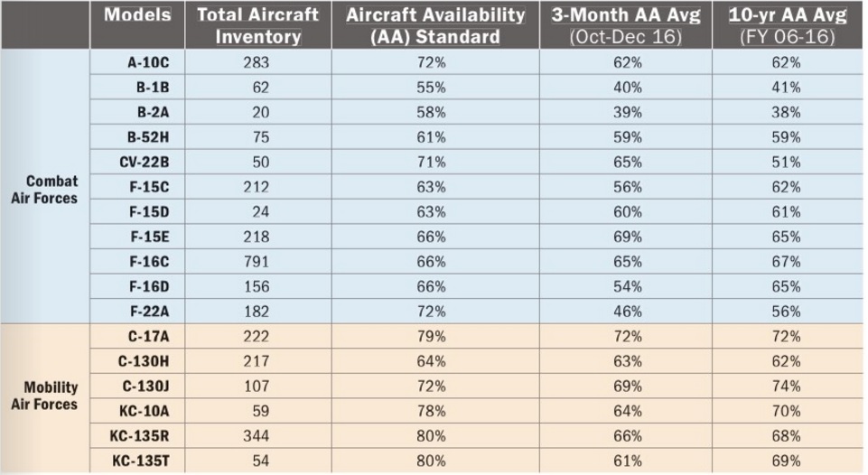Click the F-16C inventory value 791
The height and width of the screenshot is (475, 868).
[257, 262]
